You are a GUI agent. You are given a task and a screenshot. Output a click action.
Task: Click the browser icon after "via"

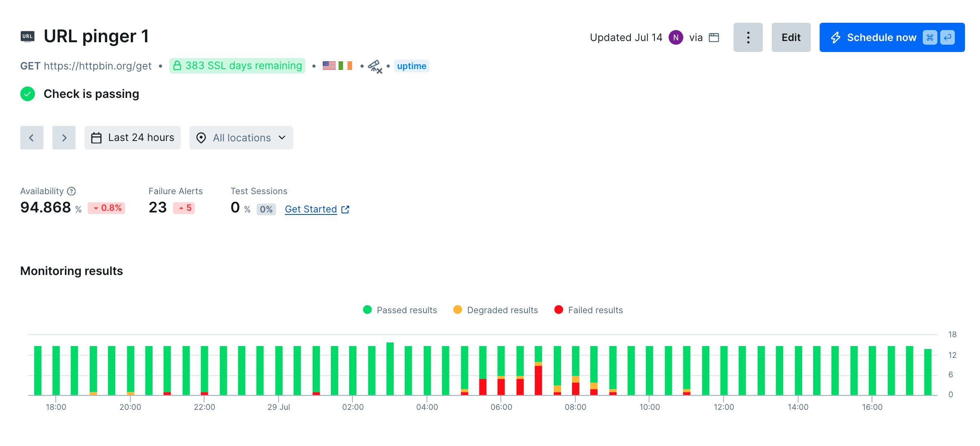click(x=714, y=37)
